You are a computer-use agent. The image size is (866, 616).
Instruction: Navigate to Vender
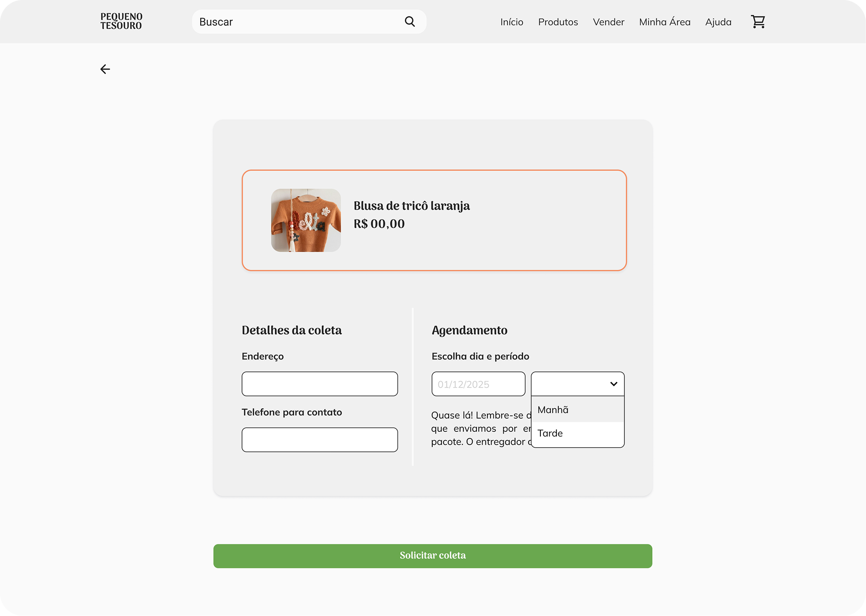tap(608, 22)
